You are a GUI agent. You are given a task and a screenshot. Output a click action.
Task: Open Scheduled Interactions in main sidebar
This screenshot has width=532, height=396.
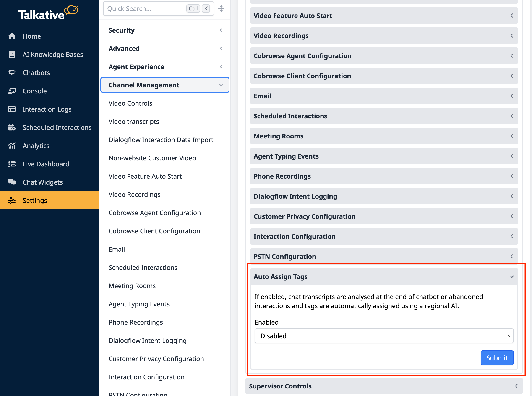57,127
